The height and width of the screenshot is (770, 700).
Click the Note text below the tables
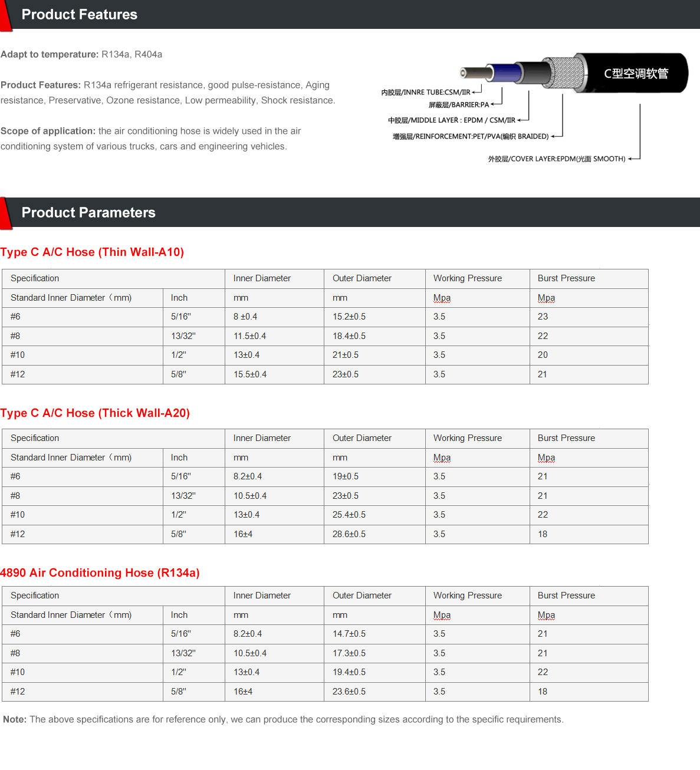283,719
